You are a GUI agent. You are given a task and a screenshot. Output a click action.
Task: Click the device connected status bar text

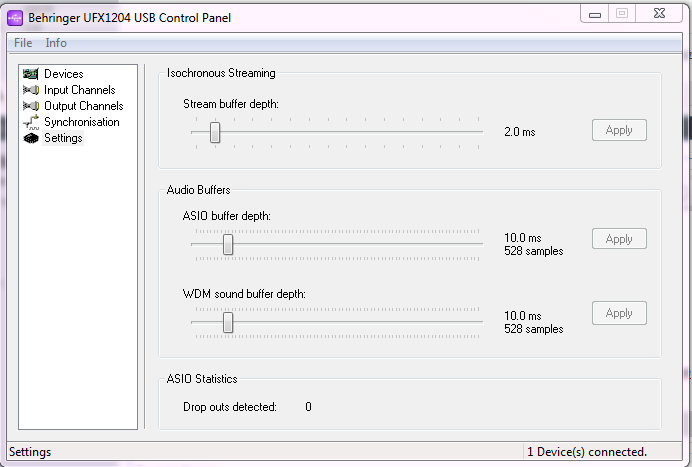point(587,452)
